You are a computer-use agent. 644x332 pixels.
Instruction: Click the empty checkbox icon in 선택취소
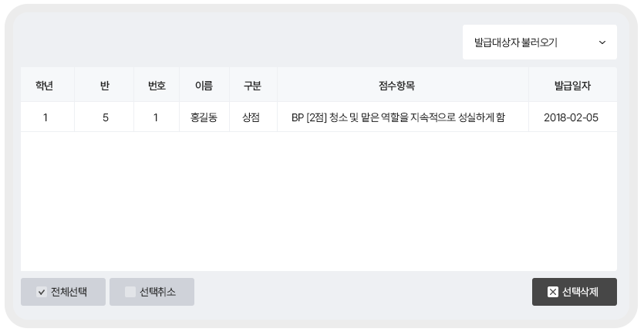(130, 292)
